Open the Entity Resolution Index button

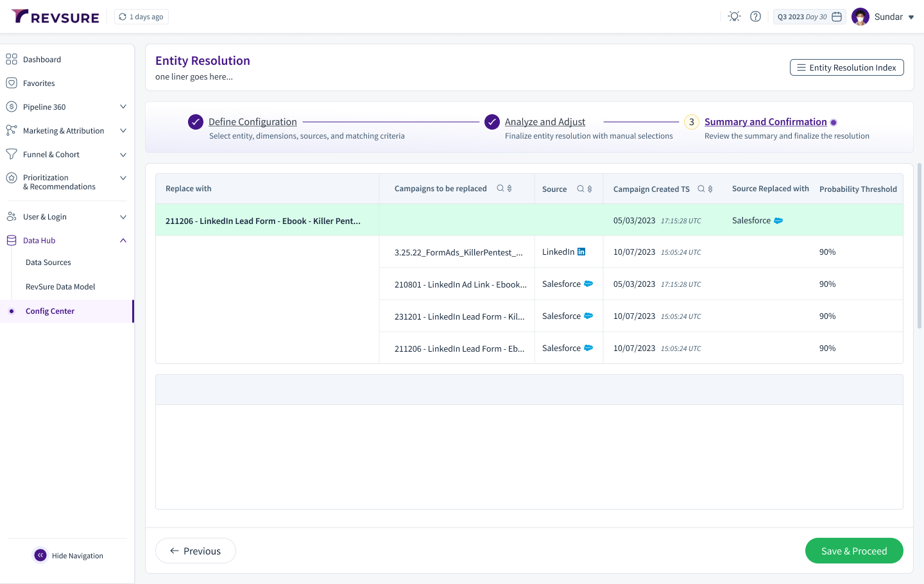[x=846, y=67]
